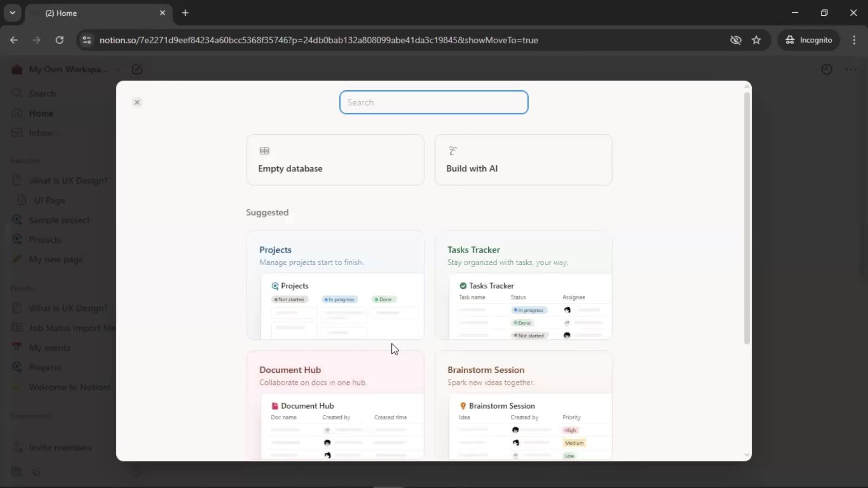Click the Empty database table icon

pos(264,151)
